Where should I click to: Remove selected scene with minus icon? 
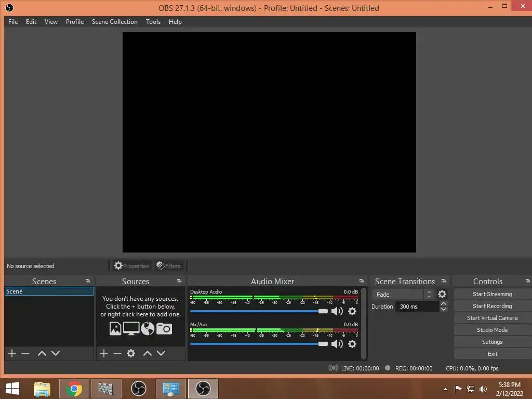[25, 353]
